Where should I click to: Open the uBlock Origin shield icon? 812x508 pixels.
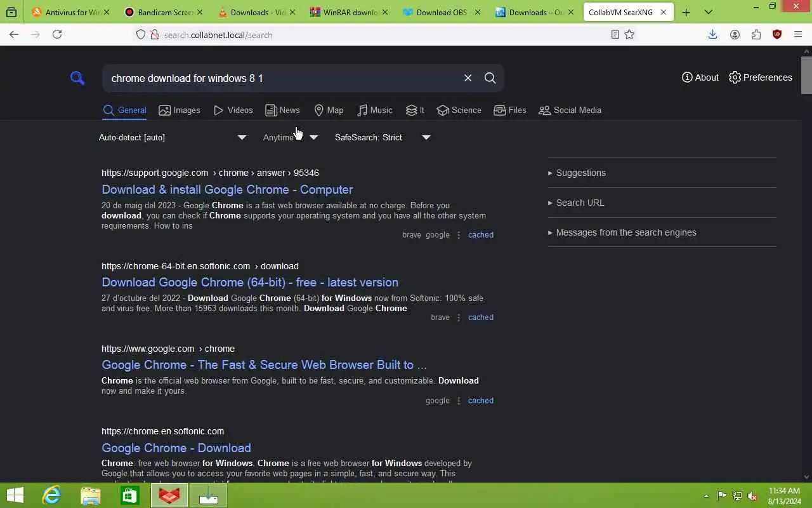(x=777, y=35)
